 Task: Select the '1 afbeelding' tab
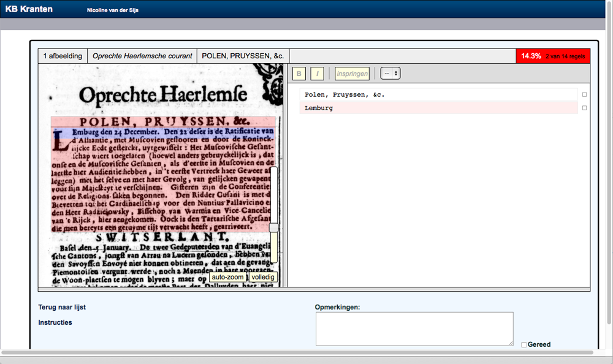[63, 56]
